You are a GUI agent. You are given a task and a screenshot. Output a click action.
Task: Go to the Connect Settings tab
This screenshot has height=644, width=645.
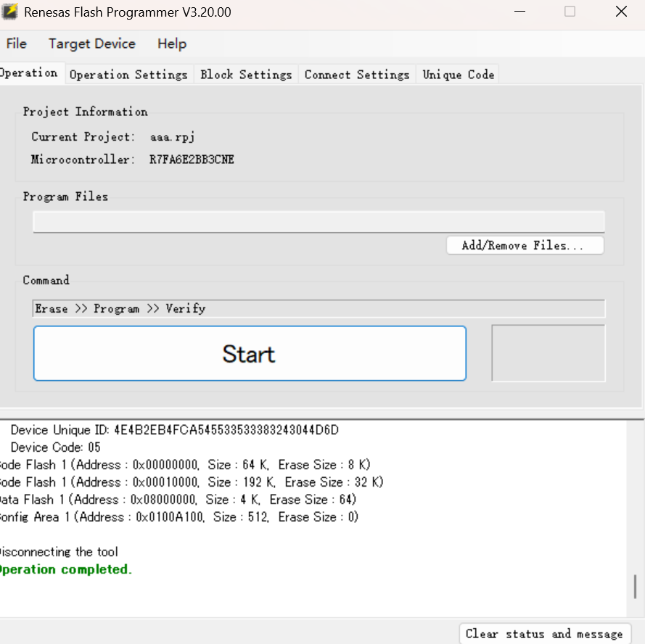coord(357,75)
